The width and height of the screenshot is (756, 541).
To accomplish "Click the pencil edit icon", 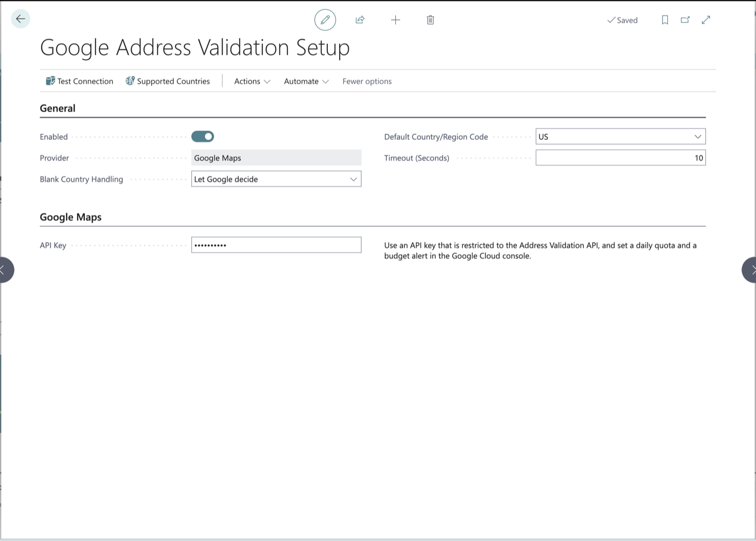I will click(x=325, y=20).
